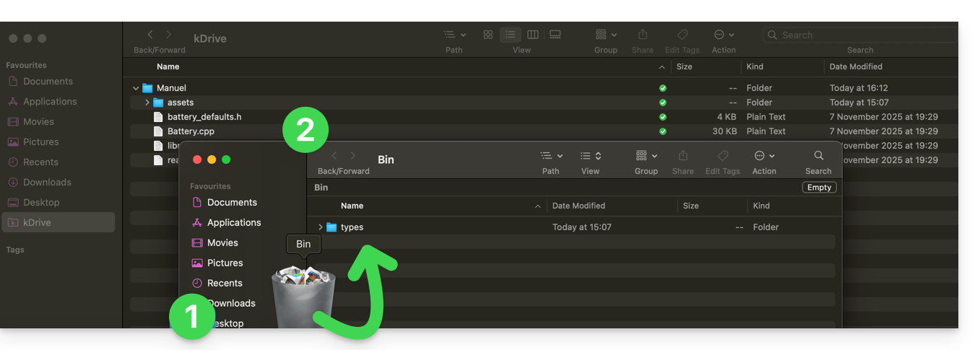Click sync status checkmark of Battery.cpp
The image size is (980, 350).
click(663, 131)
